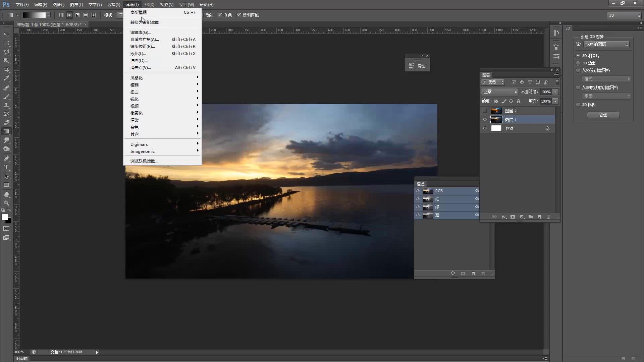Select the Magic Wand tool

point(6,61)
